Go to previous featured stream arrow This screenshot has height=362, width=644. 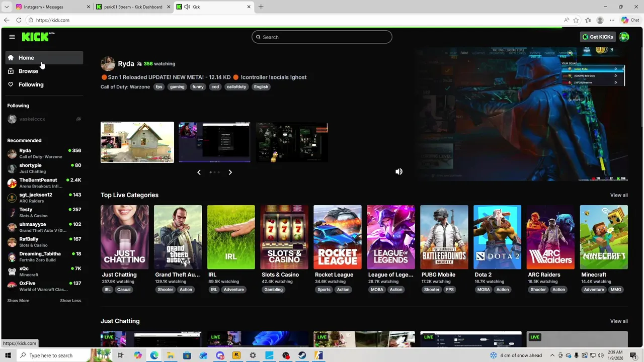click(x=199, y=172)
